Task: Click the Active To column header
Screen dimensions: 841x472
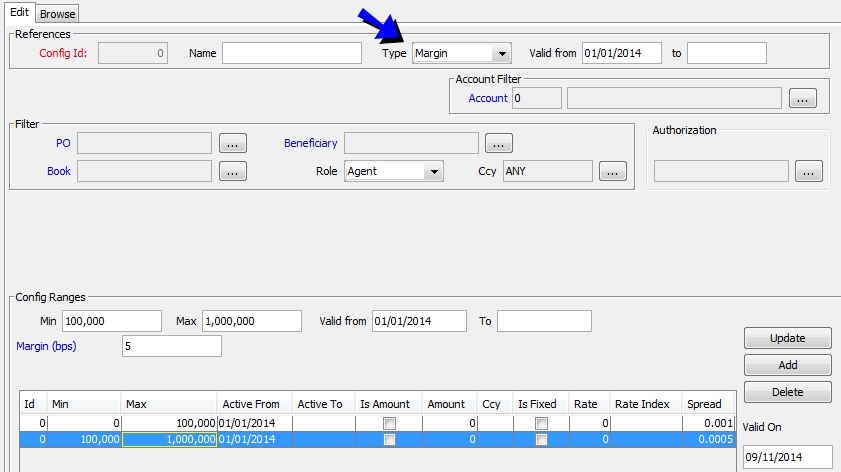Action: click(323, 404)
